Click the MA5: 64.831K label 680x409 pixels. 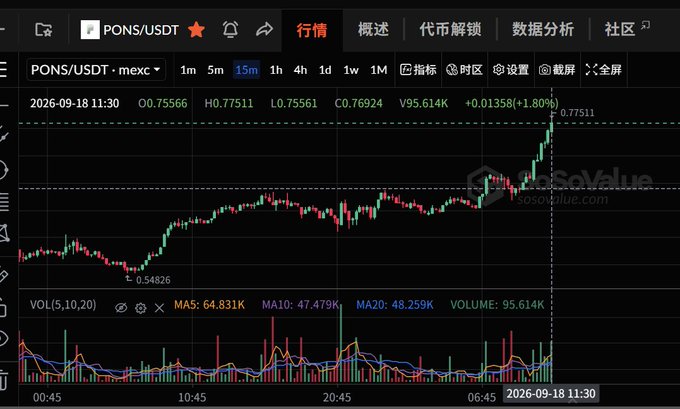(x=209, y=305)
